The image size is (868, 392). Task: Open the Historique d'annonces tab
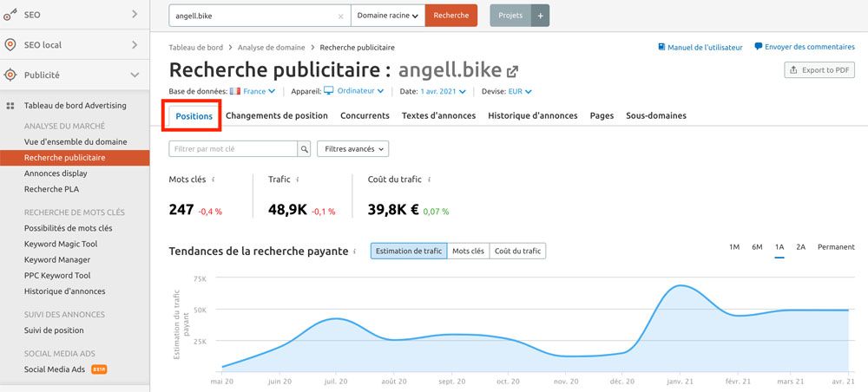(x=533, y=115)
